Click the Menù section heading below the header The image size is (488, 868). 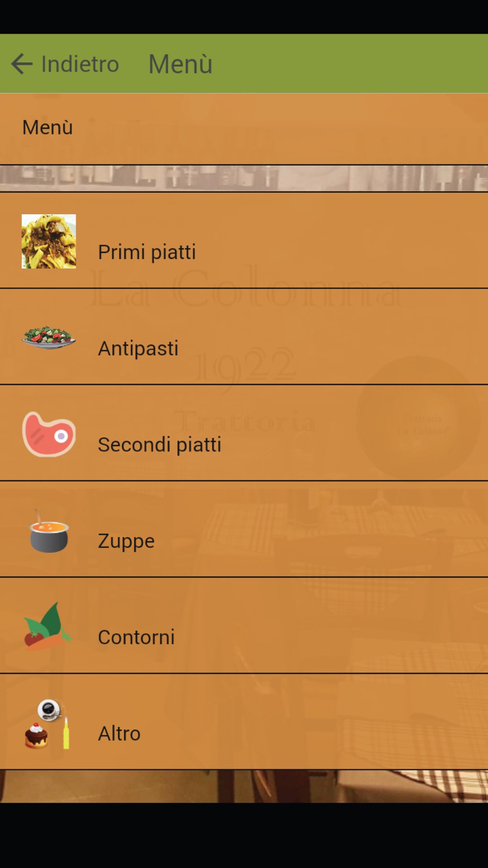(x=47, y=127)
